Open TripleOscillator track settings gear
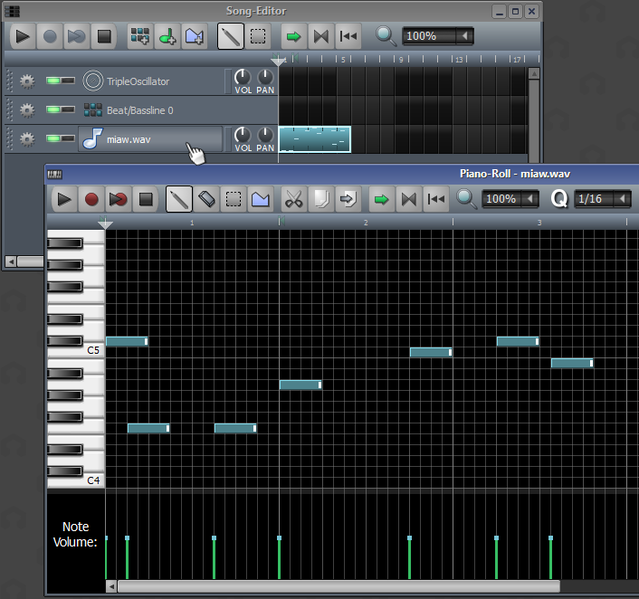The width and height of the screenshot is (639, 599). click(27, 81)
